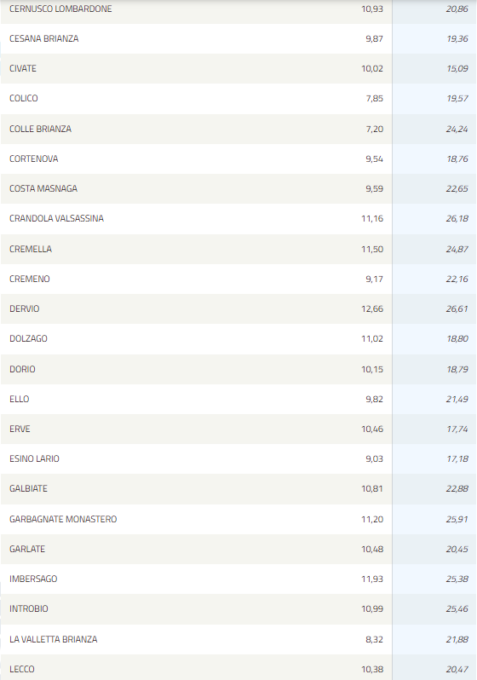Screen dimensions: 477x680
Task: Select the LA VALLETTA BRIANZA name
Action: [x=53, y=639]
